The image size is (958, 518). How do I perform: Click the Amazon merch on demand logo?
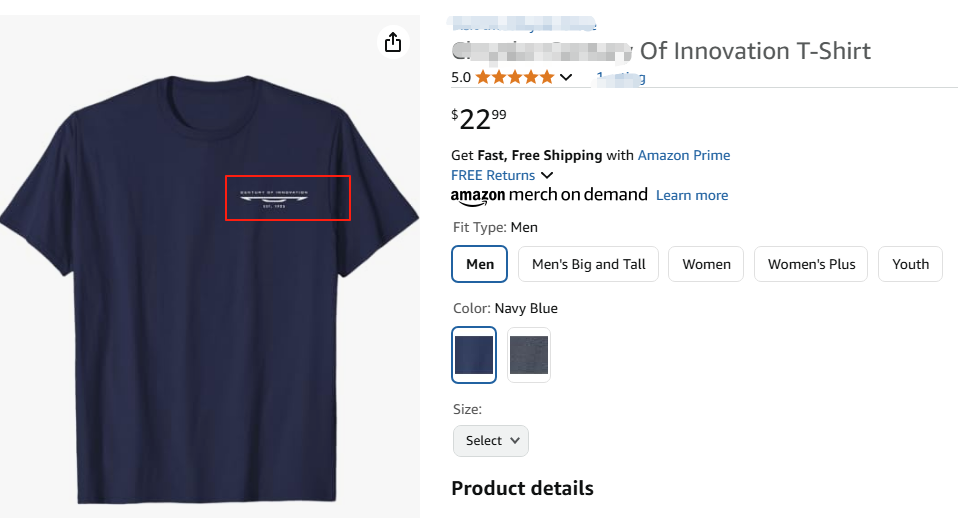549,195
